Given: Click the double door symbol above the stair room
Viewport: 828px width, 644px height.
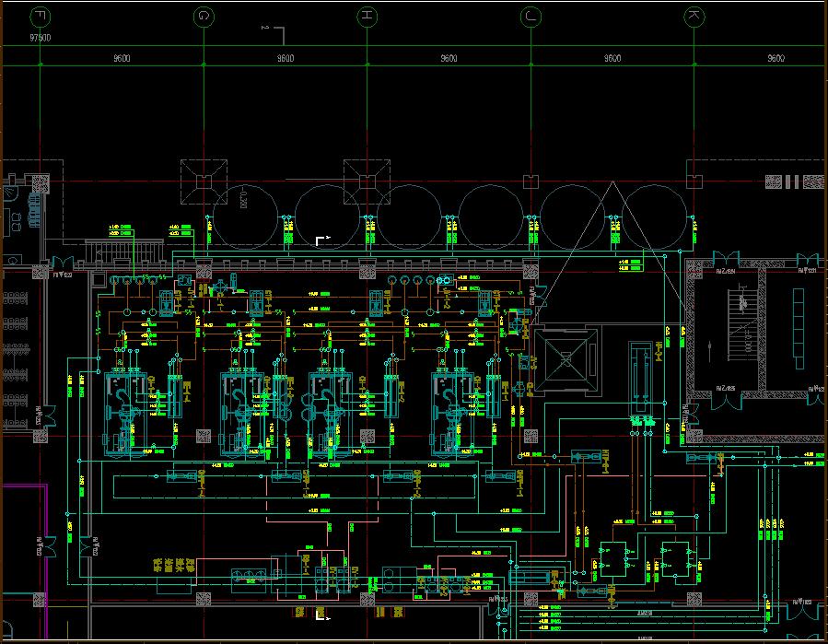Looking at the screenshot, I should [x=726, y=259].
